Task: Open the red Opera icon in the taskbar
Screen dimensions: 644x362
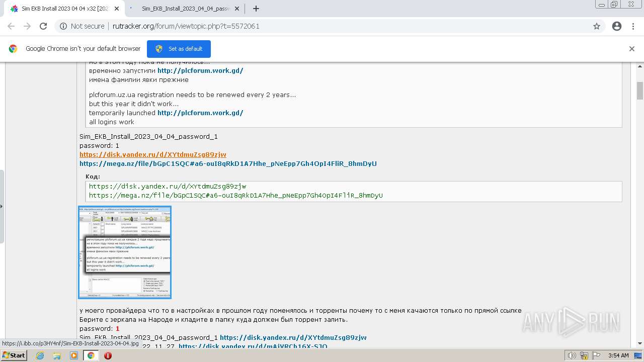Action: pyautogui.click(x=108, y=355)
